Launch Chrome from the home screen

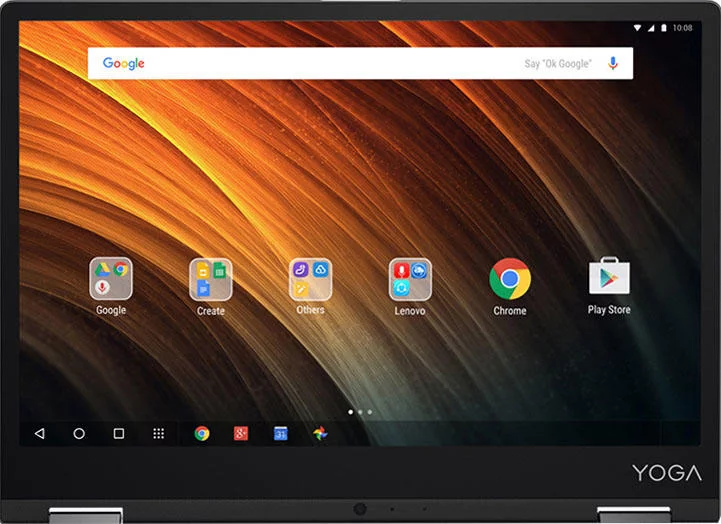[x=510, y=279]
